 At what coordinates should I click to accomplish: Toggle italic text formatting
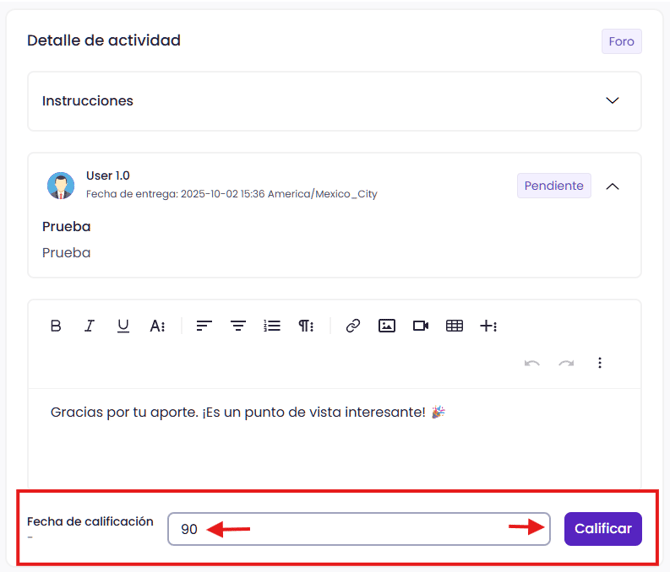point(89,326)
